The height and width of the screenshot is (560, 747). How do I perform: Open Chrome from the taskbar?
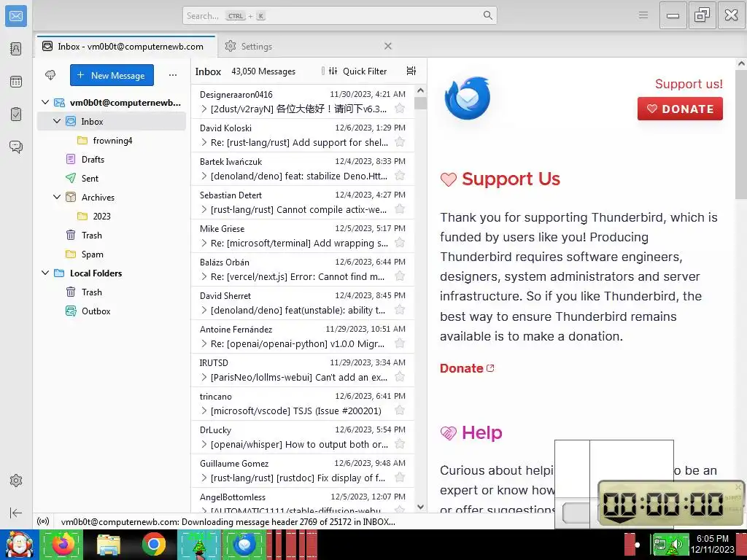click(x=153, y=544)
